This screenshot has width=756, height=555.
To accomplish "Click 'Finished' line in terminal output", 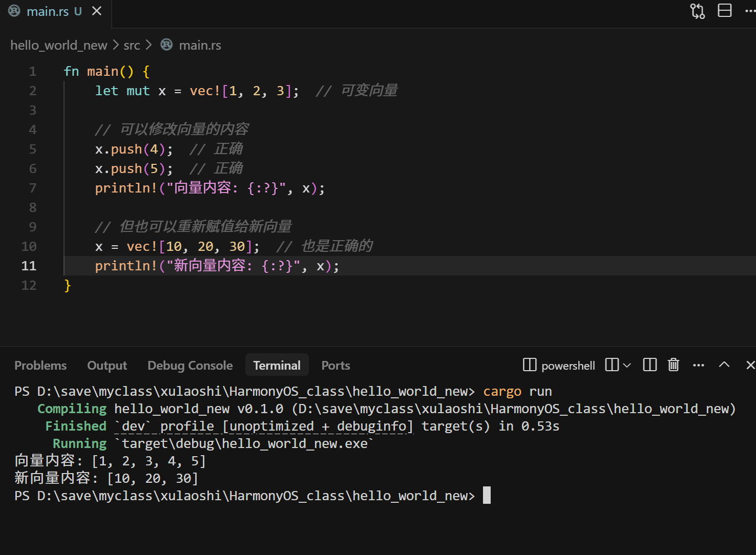I will [x=302, y=426].
